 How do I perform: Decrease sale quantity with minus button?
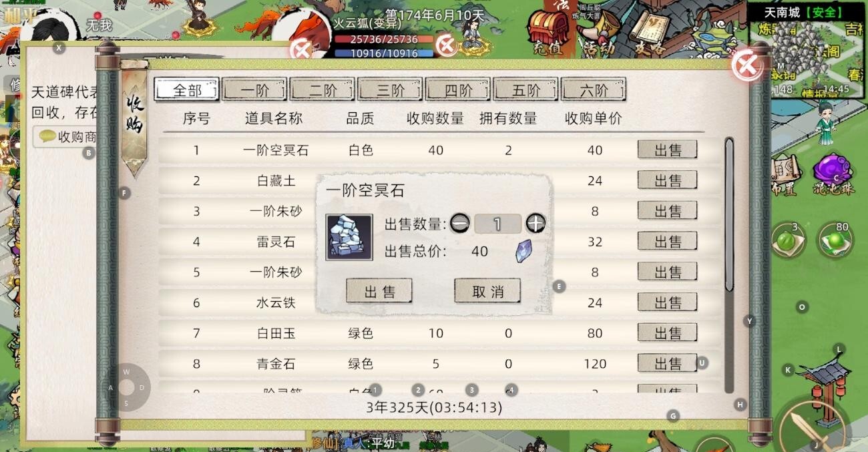click(x=460, y=224)
